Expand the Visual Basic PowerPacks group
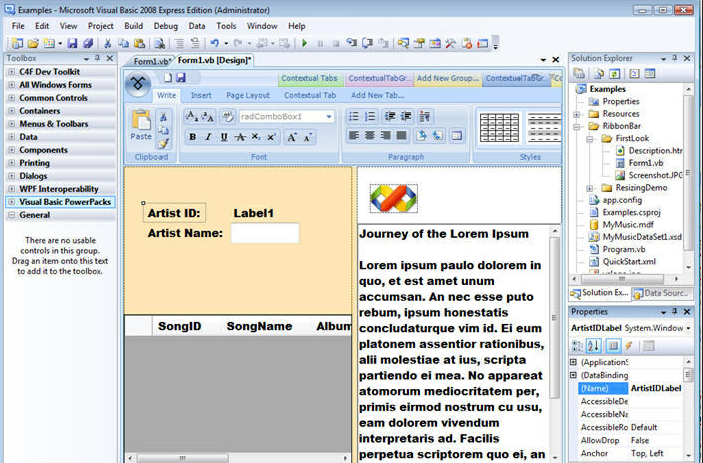 click(x=12, y=202)
